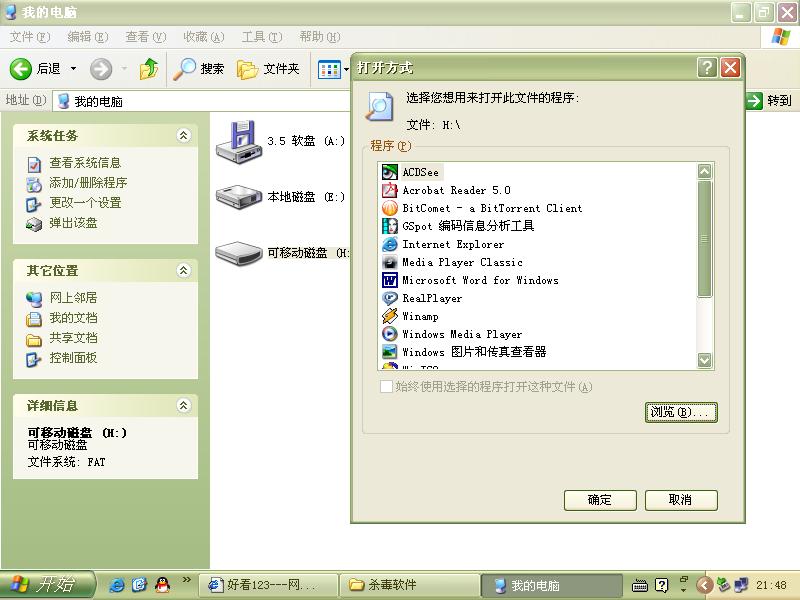
Task: Launch QQ penguin from quick launch
Action: 163,585
